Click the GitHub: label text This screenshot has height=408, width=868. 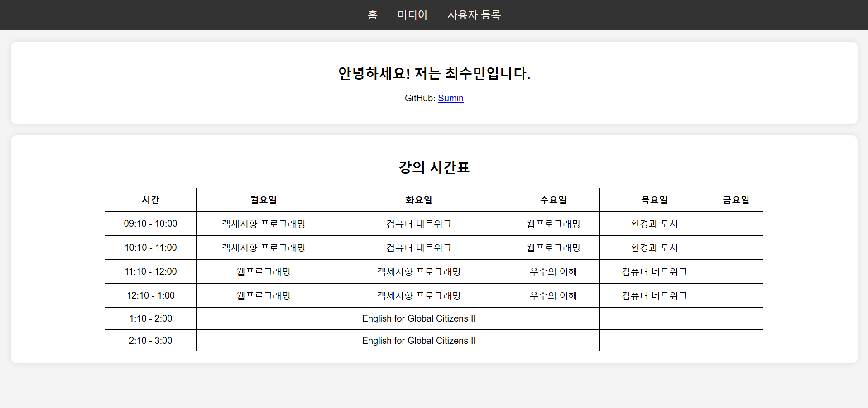point(419,98)
